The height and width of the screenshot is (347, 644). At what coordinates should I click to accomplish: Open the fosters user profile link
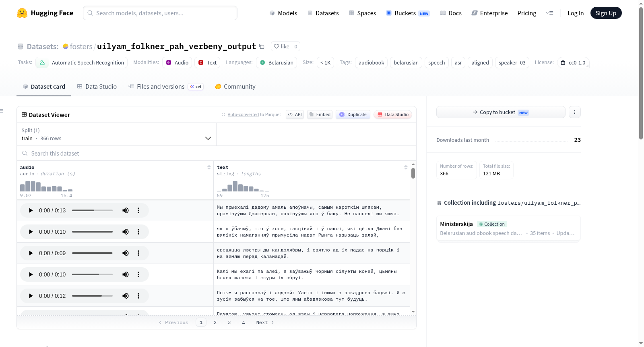[x=81, y=46]
